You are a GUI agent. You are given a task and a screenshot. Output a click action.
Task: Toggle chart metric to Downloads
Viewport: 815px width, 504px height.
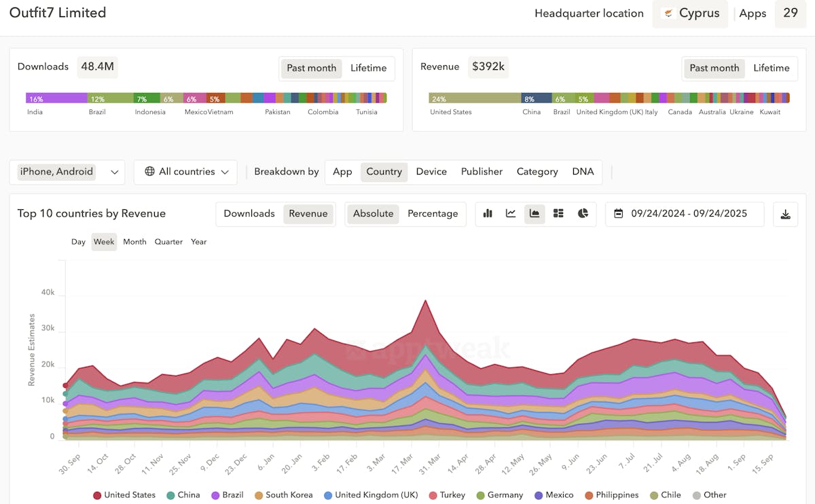(249, 213)
